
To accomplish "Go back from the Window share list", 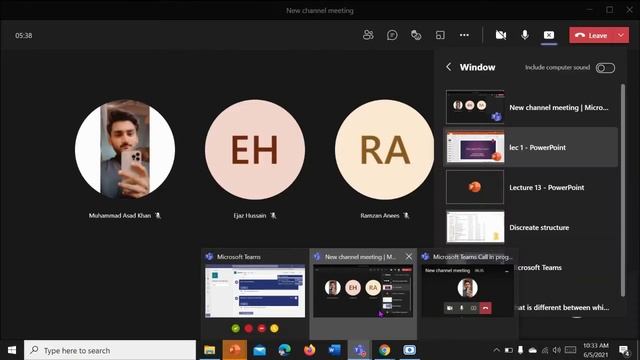I will tap(449, 67).
